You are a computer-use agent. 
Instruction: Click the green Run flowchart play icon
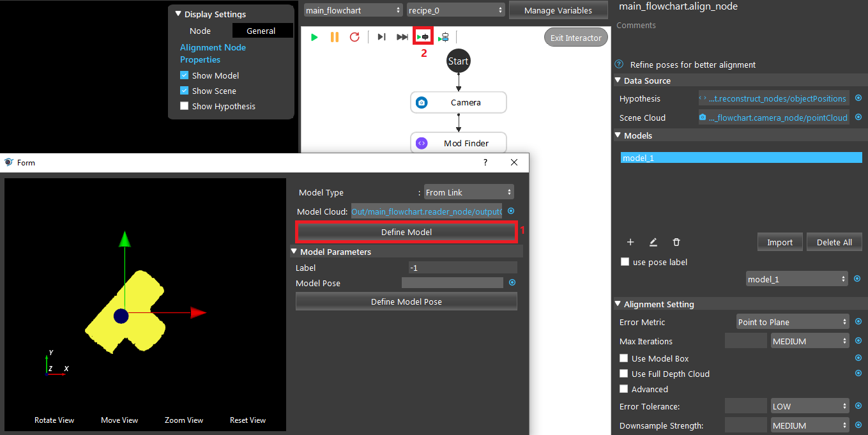point(314,37)
